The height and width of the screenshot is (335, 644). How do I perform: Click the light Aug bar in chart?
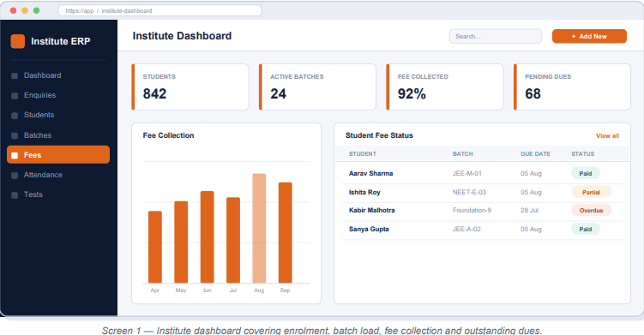pos(259,229)
